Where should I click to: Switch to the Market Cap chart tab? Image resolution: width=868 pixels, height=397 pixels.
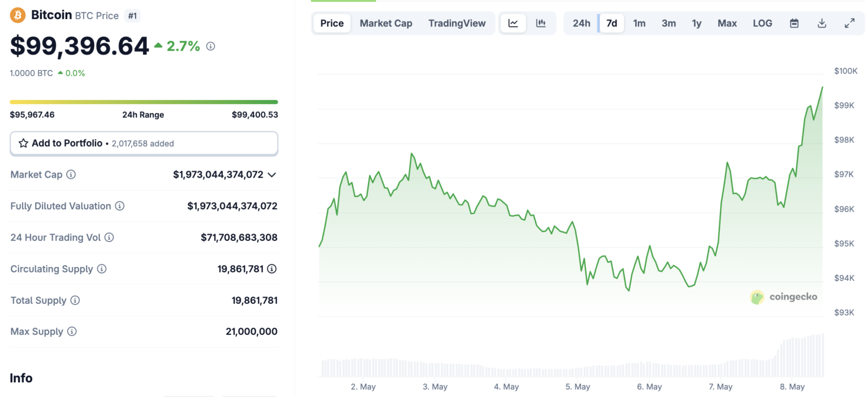point(386,23)
